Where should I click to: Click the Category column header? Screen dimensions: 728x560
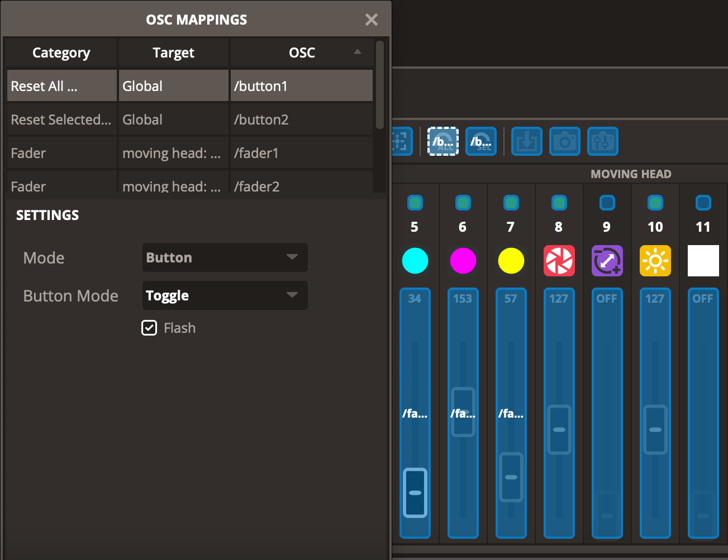61,52
